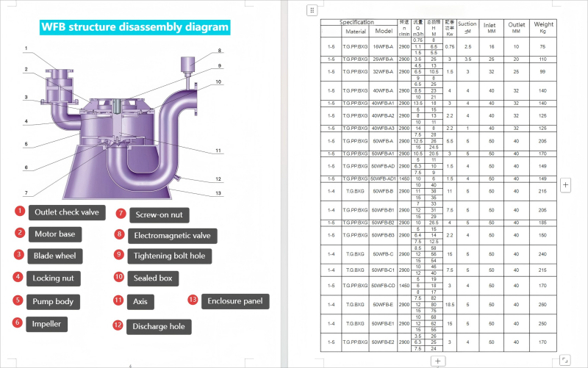Image resolution: width=588 pixels, height=368 pixels.
Task: Click the 'Discharge hole' label
Action: [x=159, y=326]
